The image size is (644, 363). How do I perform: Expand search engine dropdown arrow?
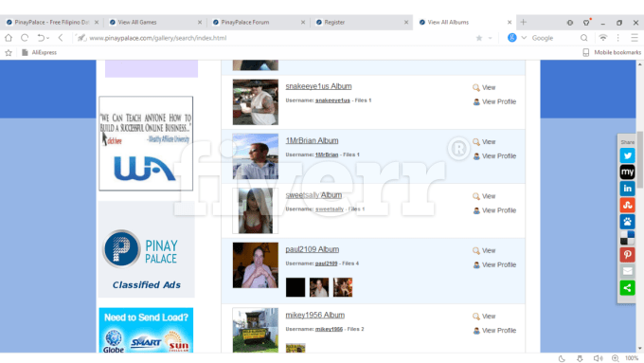point(524,38)
